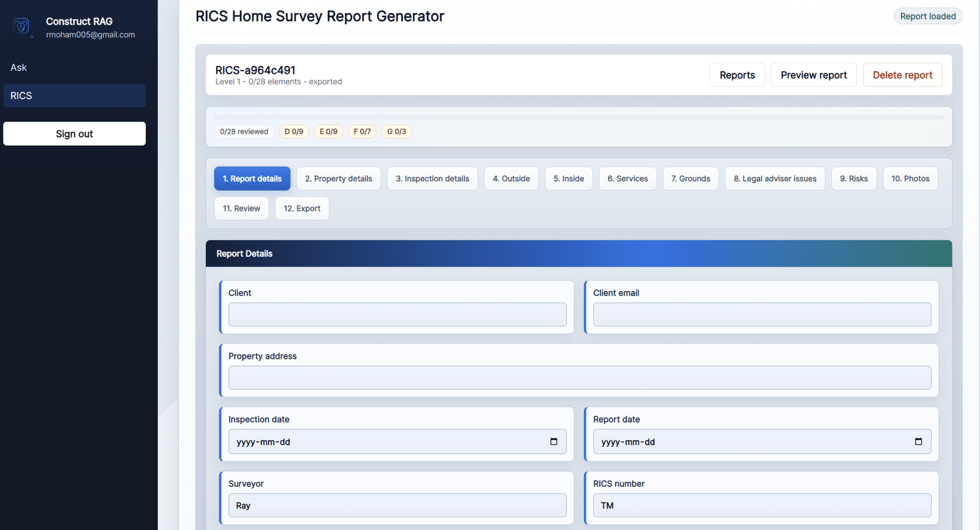Click the D 0/9 section badge
This screenshot has width=980, height=530.
click(x=294, y=131)
